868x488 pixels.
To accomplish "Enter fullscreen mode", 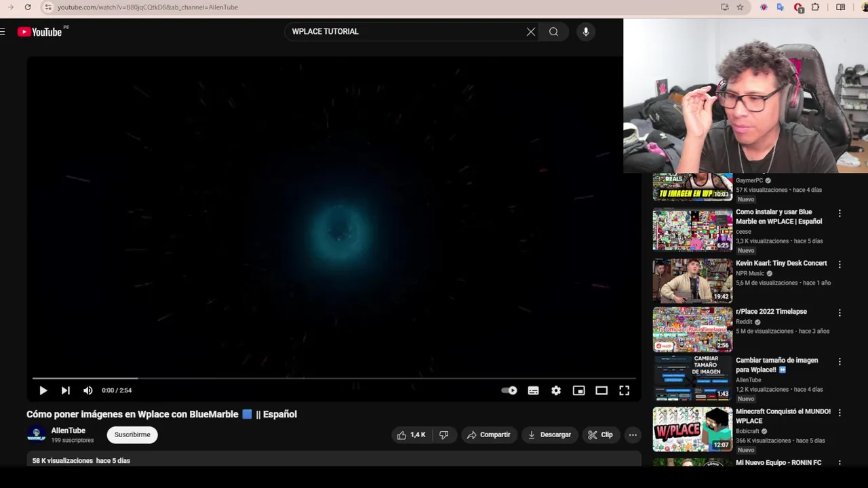I will pyautogui.click(x=624, y=390).
